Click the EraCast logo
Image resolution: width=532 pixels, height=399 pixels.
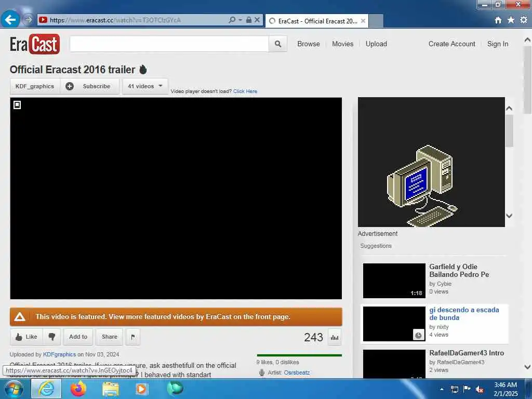(35, 44)
